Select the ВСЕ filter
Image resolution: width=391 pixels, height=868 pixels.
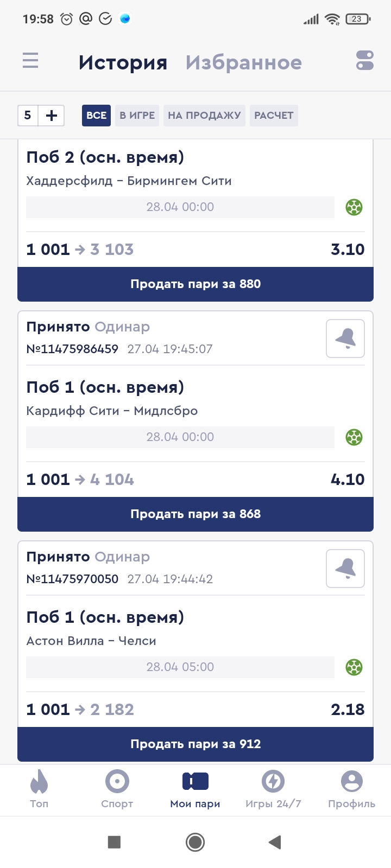(x=96, y=116)
